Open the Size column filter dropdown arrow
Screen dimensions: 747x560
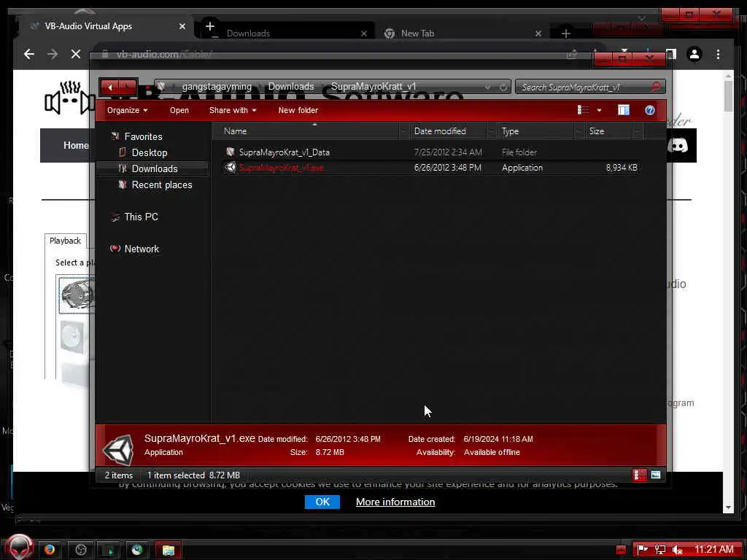tap(638, 131)
